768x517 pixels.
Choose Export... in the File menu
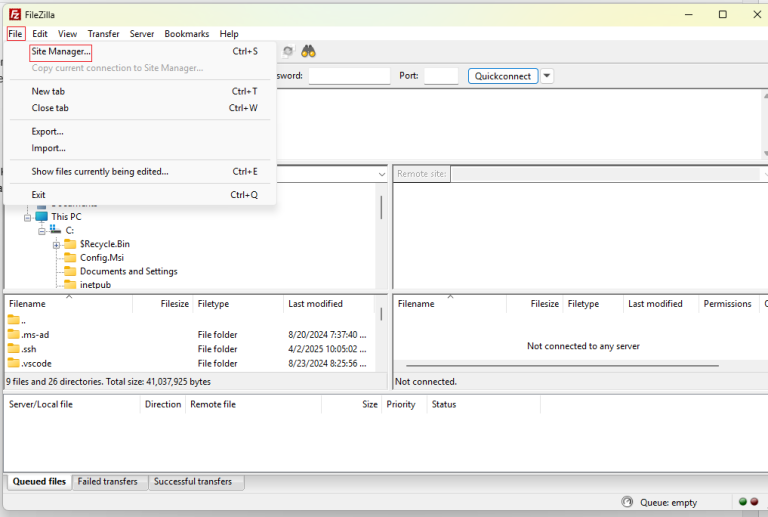(48, 131)
